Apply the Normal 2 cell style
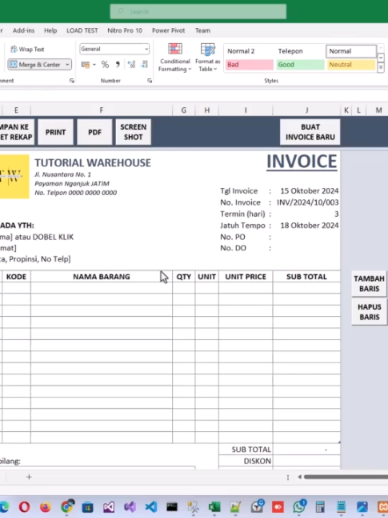 [249, 51]
